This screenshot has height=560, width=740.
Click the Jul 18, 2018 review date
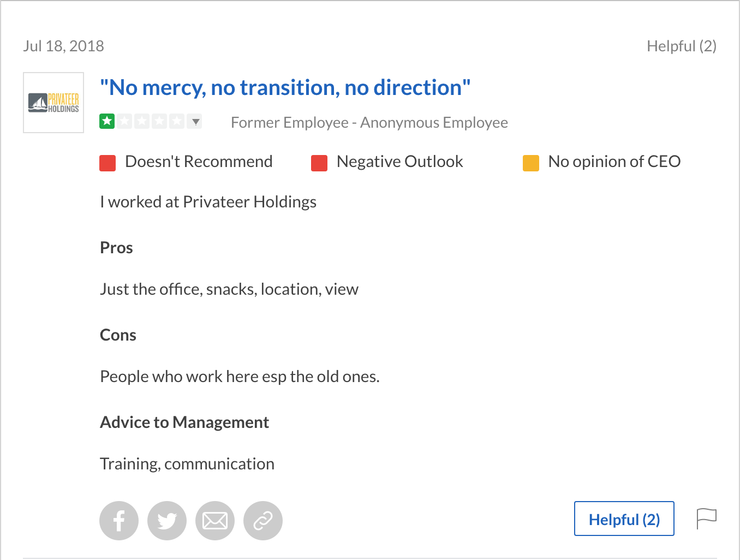[63, 46]
